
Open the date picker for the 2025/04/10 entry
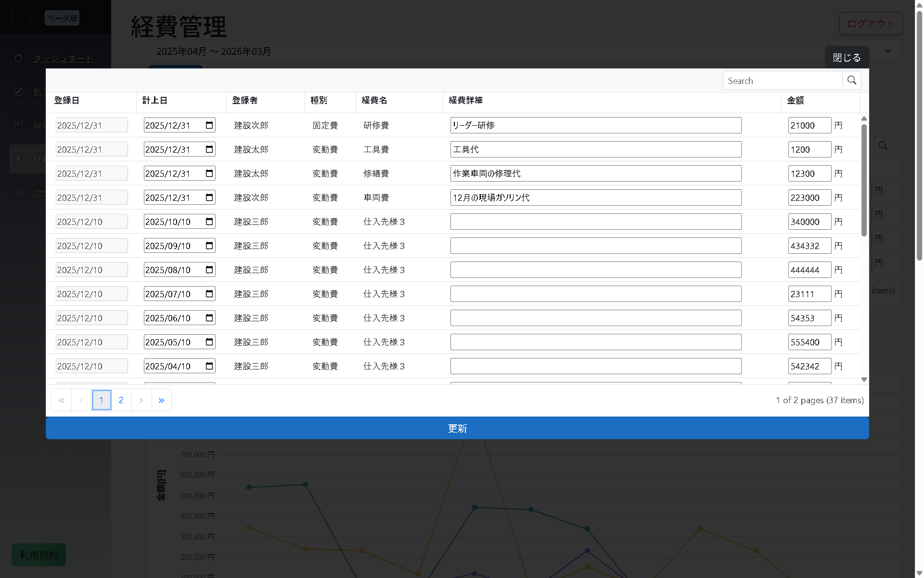[x=209, y=366]
